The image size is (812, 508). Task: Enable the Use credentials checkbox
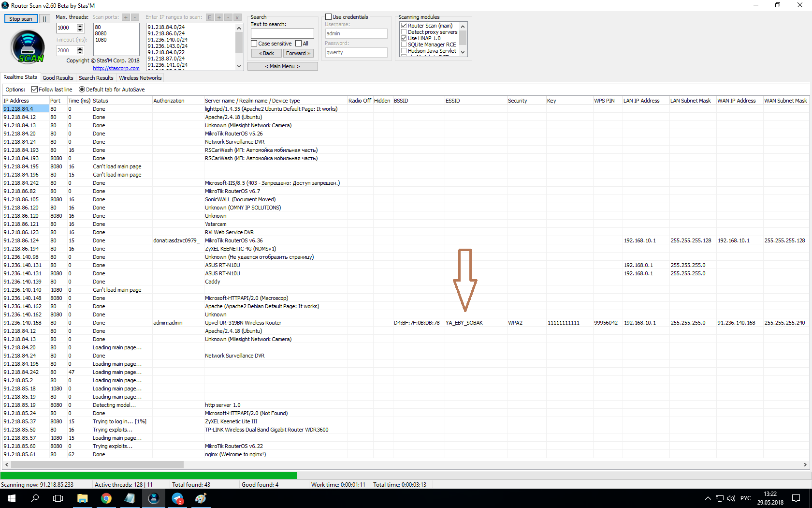pos(329,17)
